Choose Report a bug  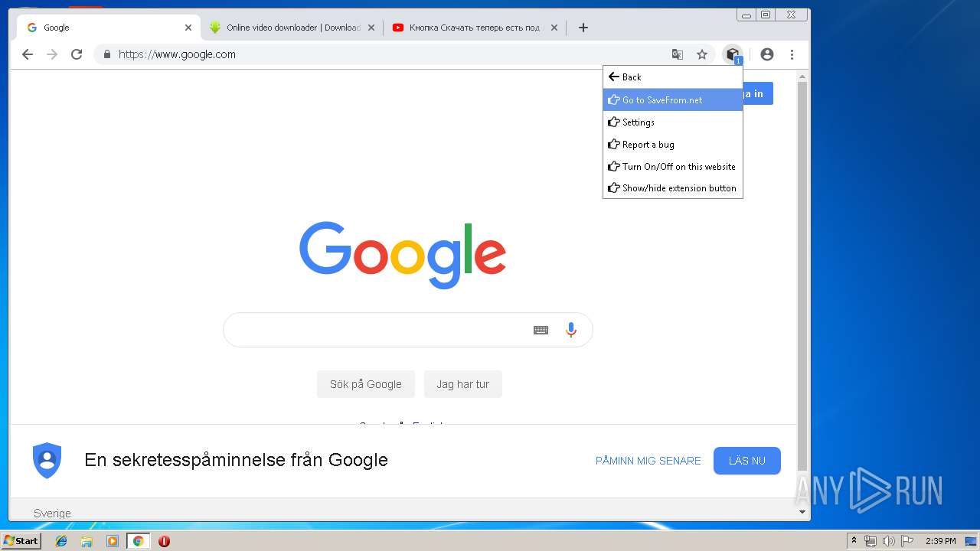[673, 145]
